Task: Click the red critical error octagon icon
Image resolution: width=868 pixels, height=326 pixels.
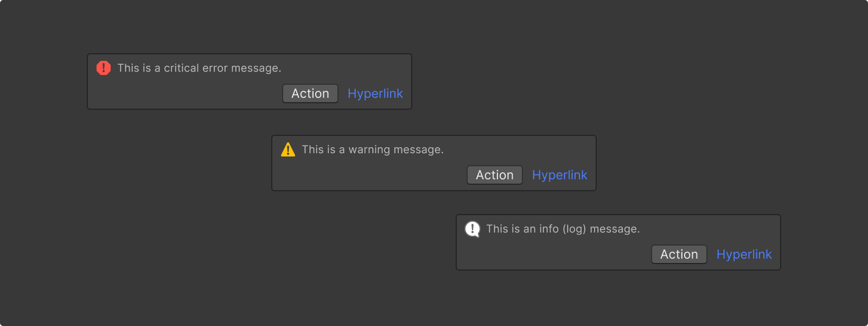Action: 104,68
